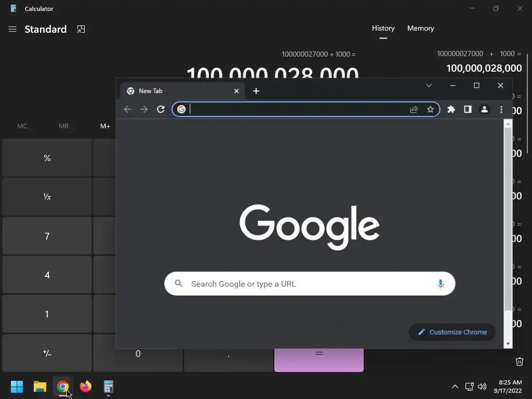Screen dimensions: 532x399
Task: Click Chrome icon in taskbar
Action: pos(62,387)
